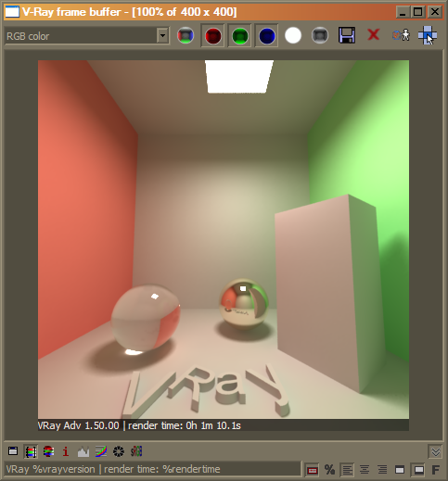This screenshot has height=481, width=448.
Task: Collapse the bottom panel double-chevron
Action: coord(436,452)
